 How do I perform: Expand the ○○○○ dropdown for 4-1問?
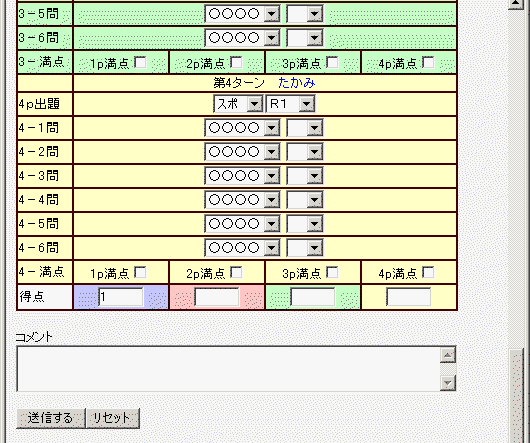pyautogui.click(x=242, y=128)
